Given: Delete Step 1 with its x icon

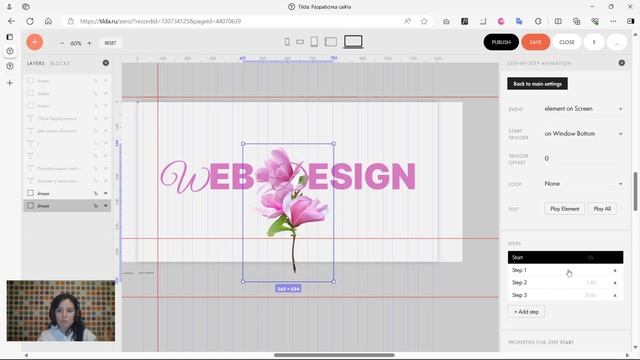Looking at the screenshot, I should tap(615, 271).
